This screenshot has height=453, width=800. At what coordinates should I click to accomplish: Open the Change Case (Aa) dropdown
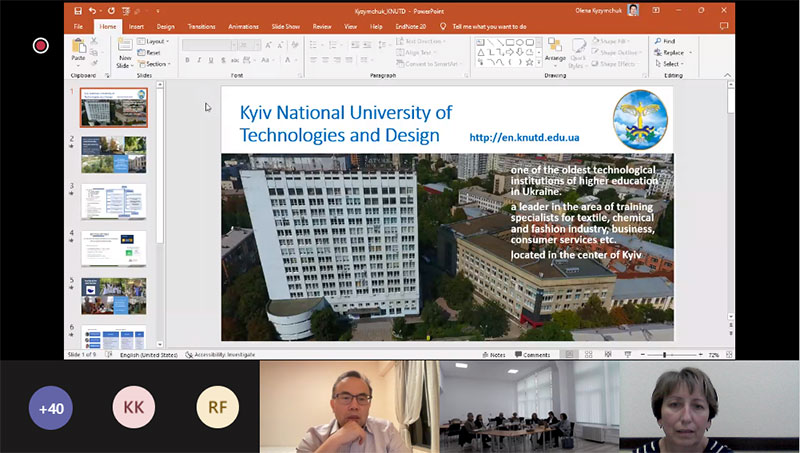tap(267, 60)
